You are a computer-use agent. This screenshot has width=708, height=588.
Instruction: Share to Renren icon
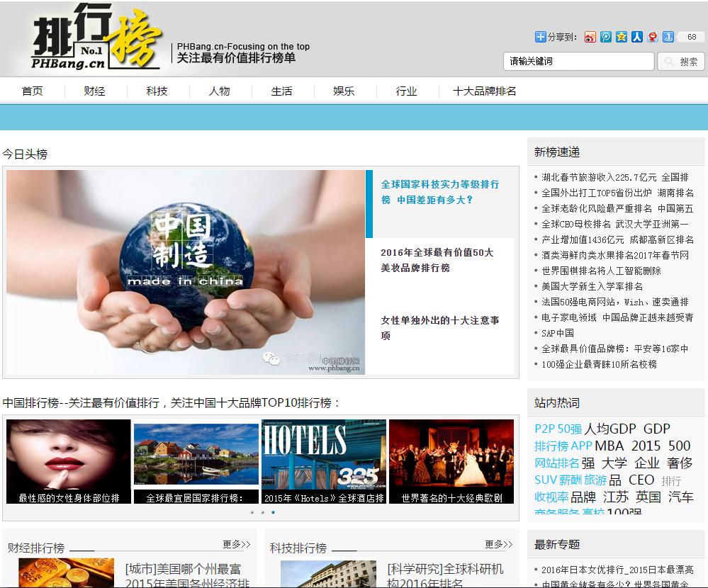(x=637, y=37)
